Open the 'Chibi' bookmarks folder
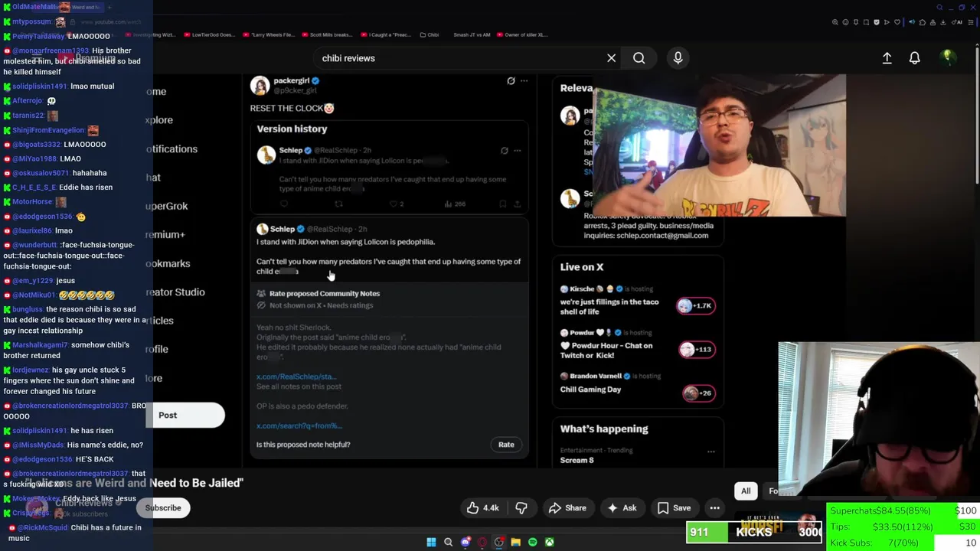 tap(430, 34)
